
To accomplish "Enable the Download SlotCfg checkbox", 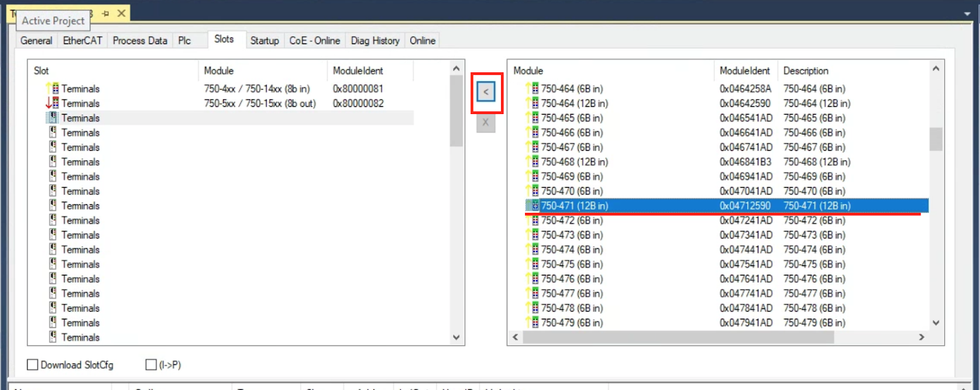I will 32,365.
